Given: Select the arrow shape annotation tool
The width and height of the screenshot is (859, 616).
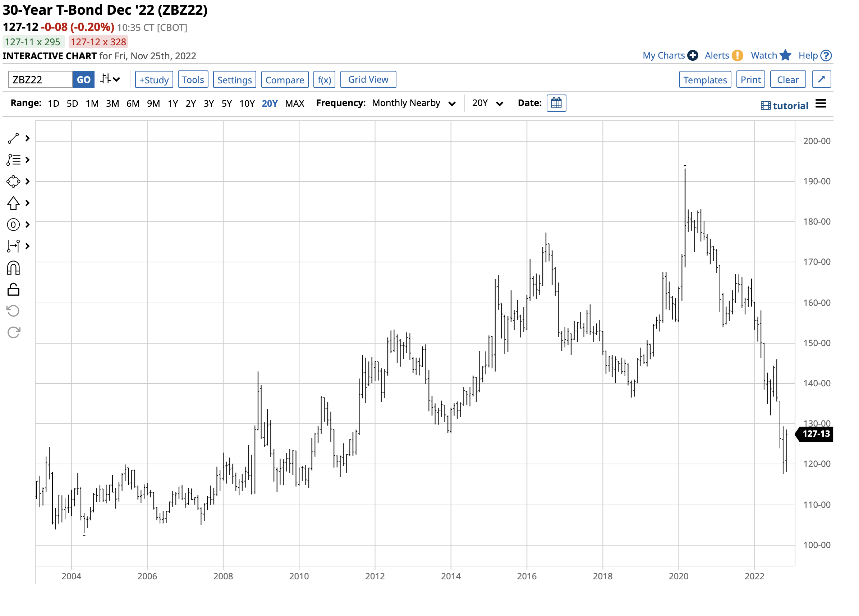Looking at the screenshot, I should (x=13, y=203).
